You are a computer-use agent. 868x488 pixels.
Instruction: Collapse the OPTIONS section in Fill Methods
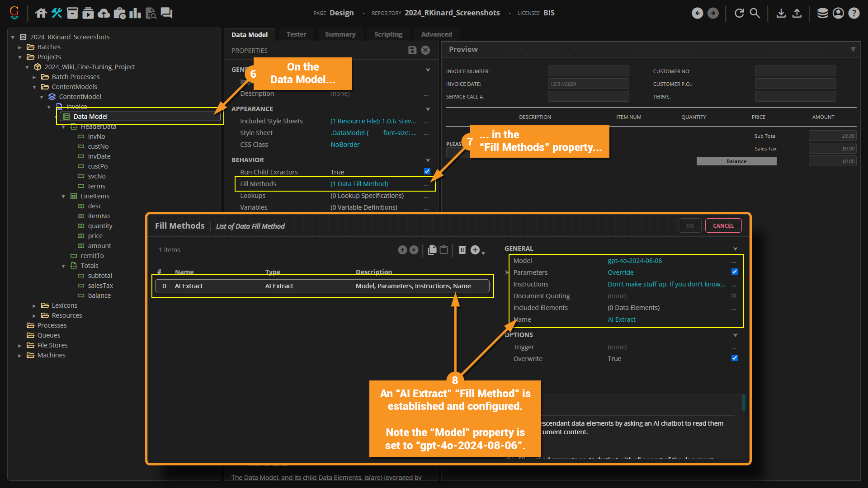(x=735, y=335)
